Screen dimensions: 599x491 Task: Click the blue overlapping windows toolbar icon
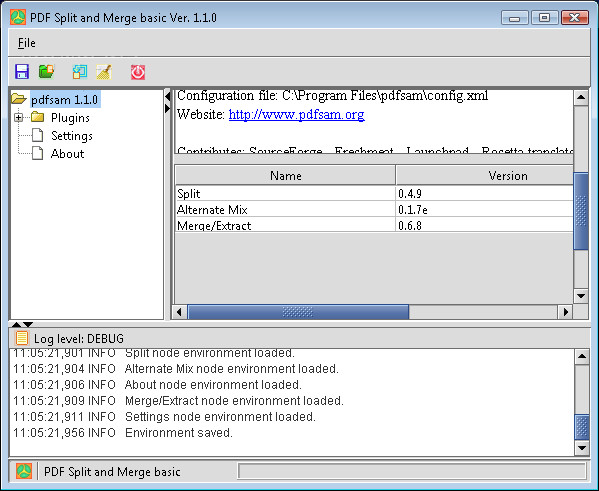pos(80,71)
